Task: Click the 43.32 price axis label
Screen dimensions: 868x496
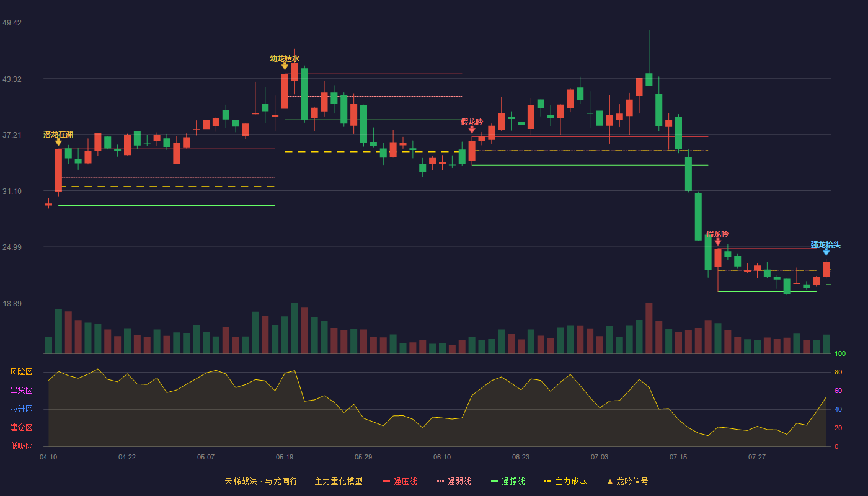Action: coord(12,79)
